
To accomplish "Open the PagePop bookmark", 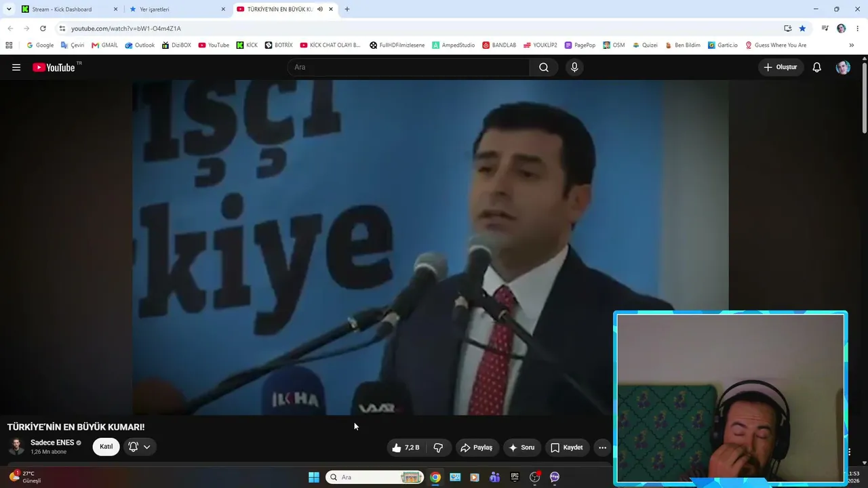I will click(580, 45).
